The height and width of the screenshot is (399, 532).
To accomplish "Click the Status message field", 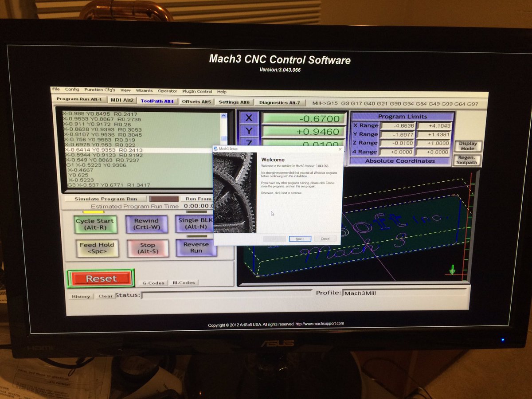I will pos(227,294).
